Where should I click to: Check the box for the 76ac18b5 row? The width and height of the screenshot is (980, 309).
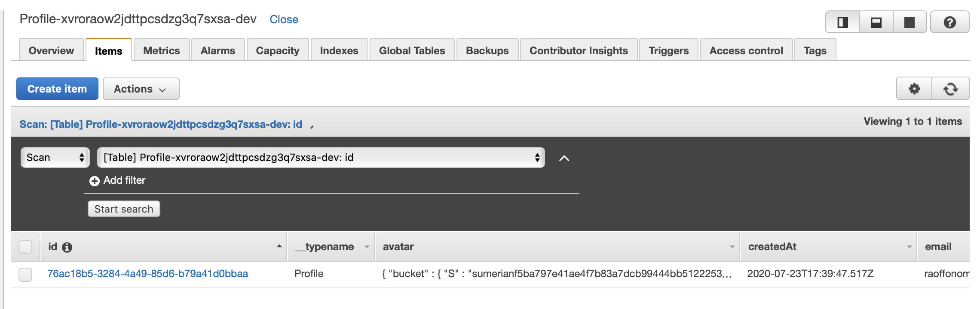(25, 275)
